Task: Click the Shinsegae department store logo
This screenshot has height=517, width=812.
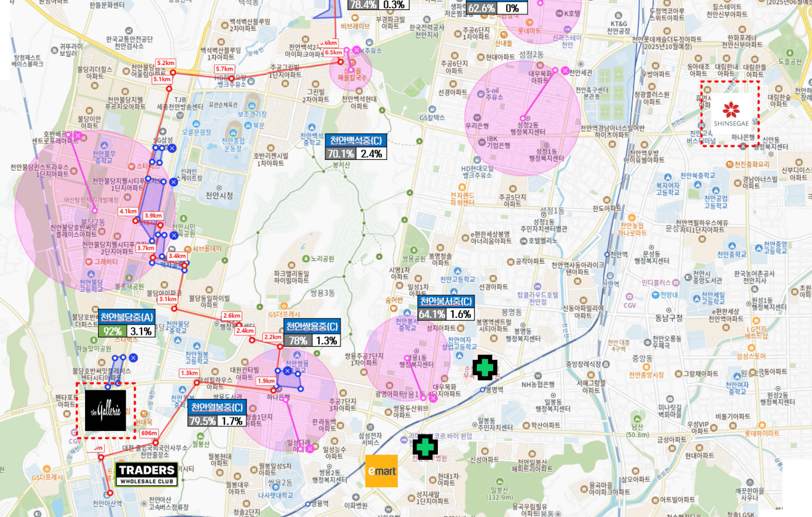Action: [731, 113]
